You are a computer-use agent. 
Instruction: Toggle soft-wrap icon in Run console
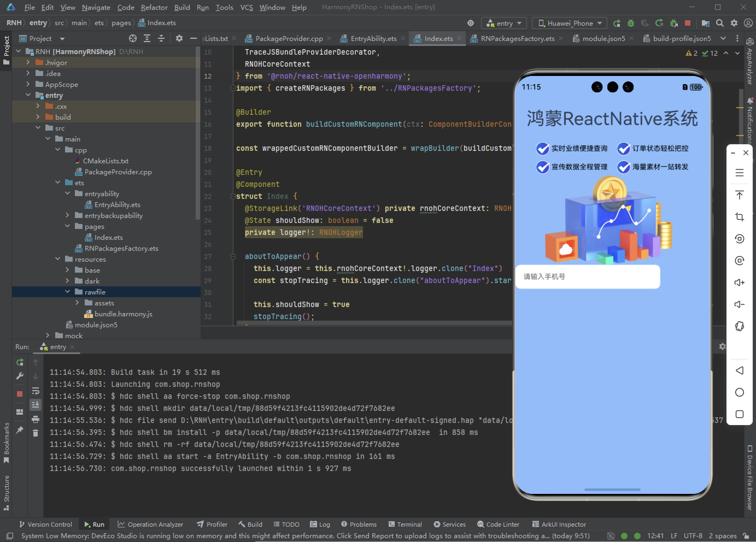(x=35, y=391)
